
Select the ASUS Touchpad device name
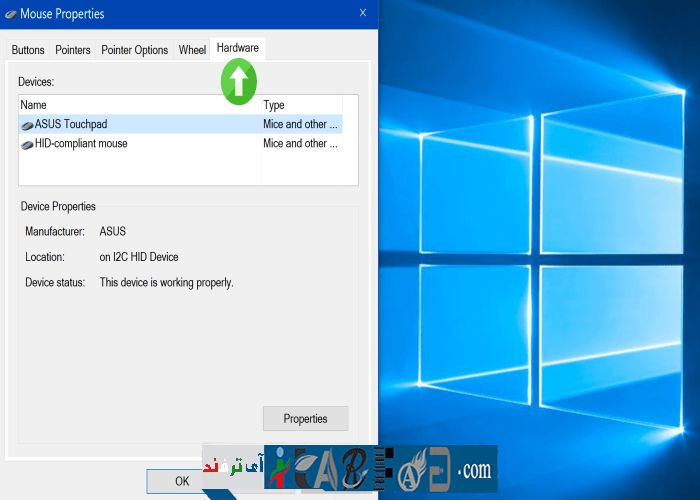[x=71, y=125]
